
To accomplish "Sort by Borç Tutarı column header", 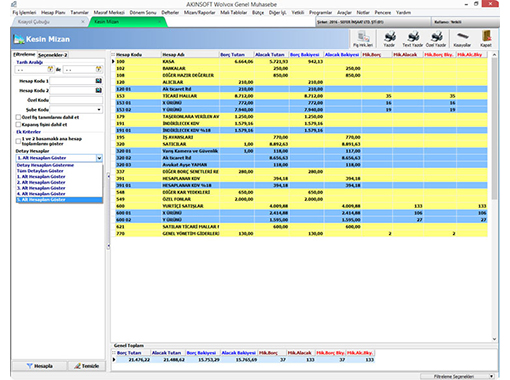I will coord(237,55).
